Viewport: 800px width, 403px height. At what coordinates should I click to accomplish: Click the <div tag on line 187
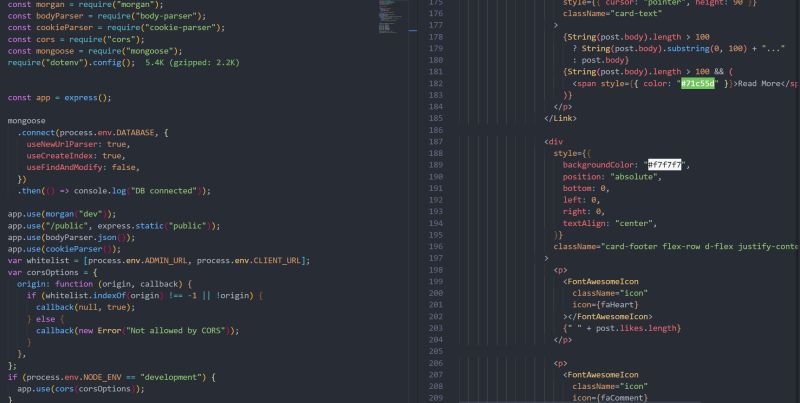coord(553,142)
